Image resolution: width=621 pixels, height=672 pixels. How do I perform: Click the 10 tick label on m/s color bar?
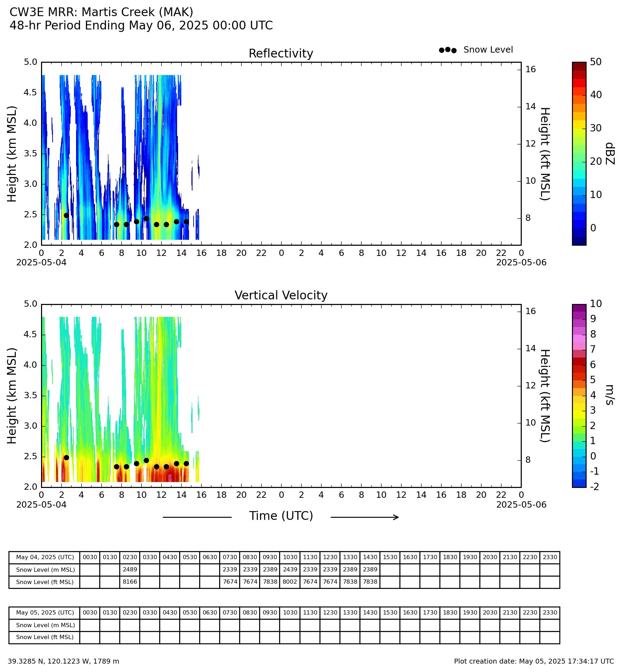(x=595, y=304)
